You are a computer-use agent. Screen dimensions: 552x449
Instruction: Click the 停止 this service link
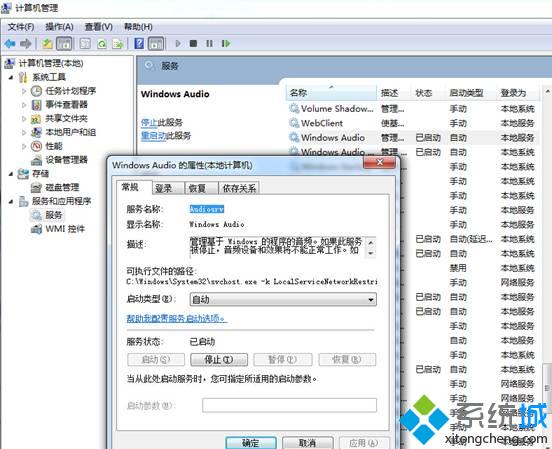tap(149, 123)
